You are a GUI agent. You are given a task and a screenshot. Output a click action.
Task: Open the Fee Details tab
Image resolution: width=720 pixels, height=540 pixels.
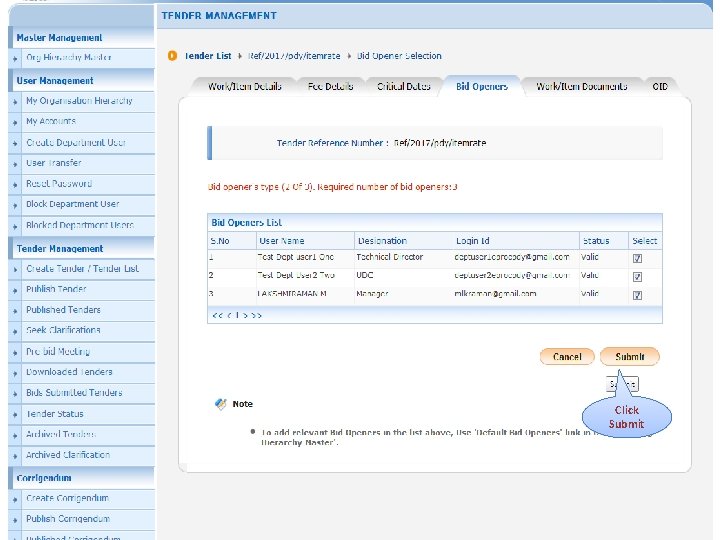coord(330,86)
